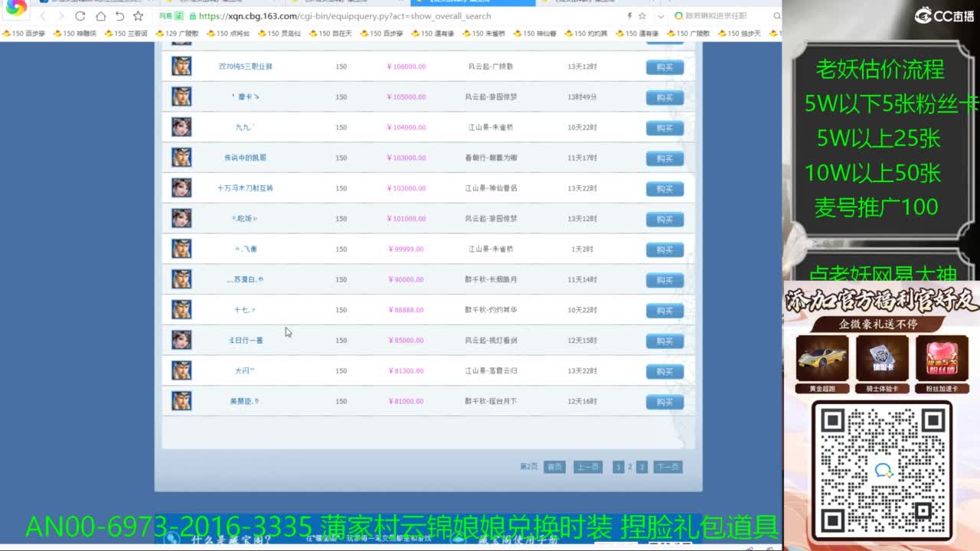Open the 传说中的凯哥 character link

click(x=245, y=158)
